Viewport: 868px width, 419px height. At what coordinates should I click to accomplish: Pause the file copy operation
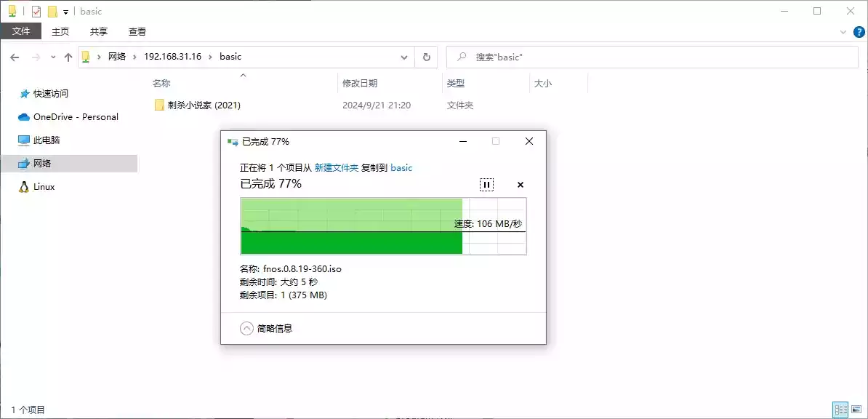point(486,185)
